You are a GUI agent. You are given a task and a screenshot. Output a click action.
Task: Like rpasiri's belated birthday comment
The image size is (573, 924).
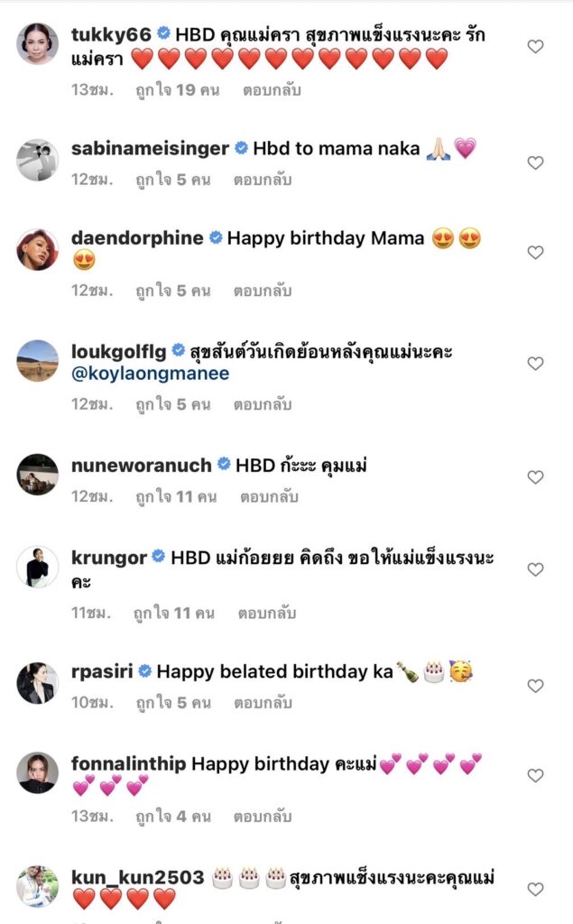535,686
